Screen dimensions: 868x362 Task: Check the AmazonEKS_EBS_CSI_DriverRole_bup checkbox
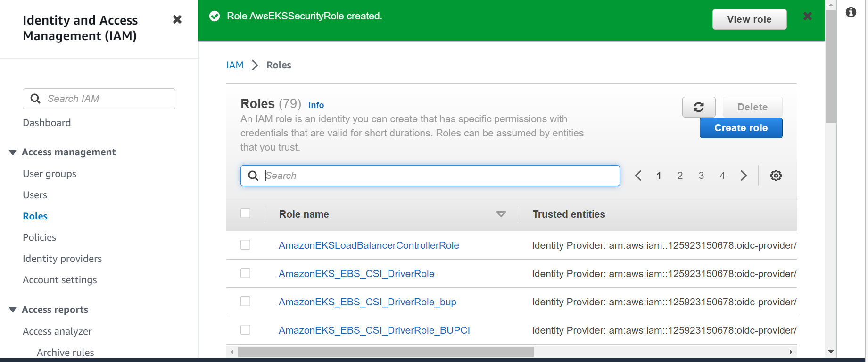click(246, 302)
